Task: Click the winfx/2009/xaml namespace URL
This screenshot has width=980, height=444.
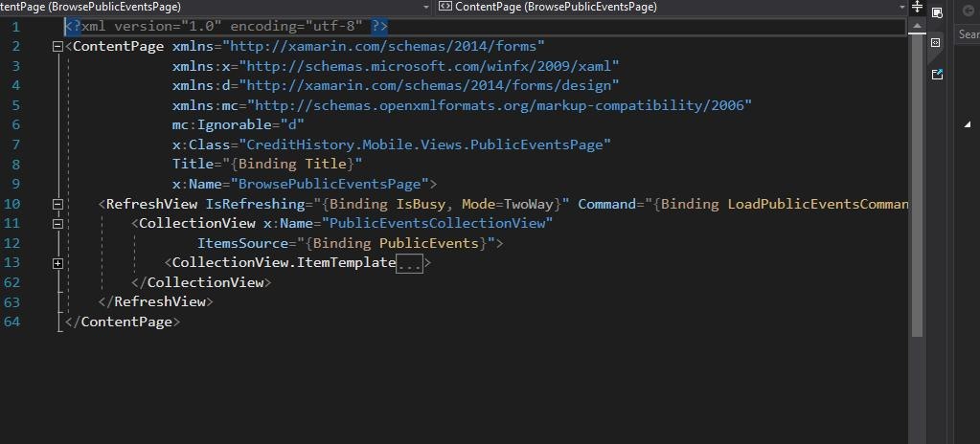Action: 429,66
